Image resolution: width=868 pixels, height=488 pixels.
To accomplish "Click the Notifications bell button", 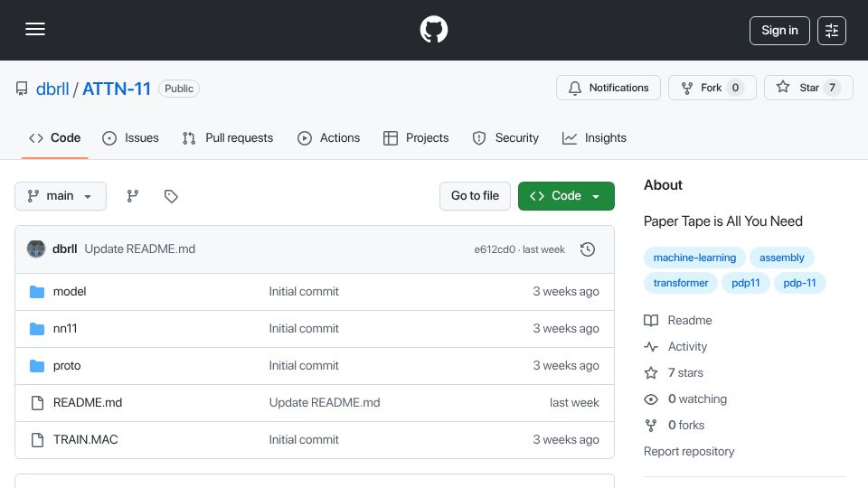I will point(609,88).
